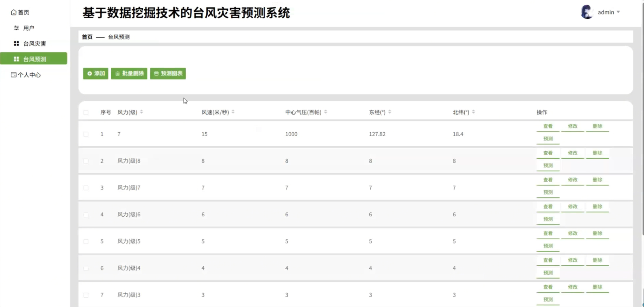Image resolution: width=644 pixels, height=307 pixels.
Task: Click the 1000 pressure value cell
Action: pos(291,134)
